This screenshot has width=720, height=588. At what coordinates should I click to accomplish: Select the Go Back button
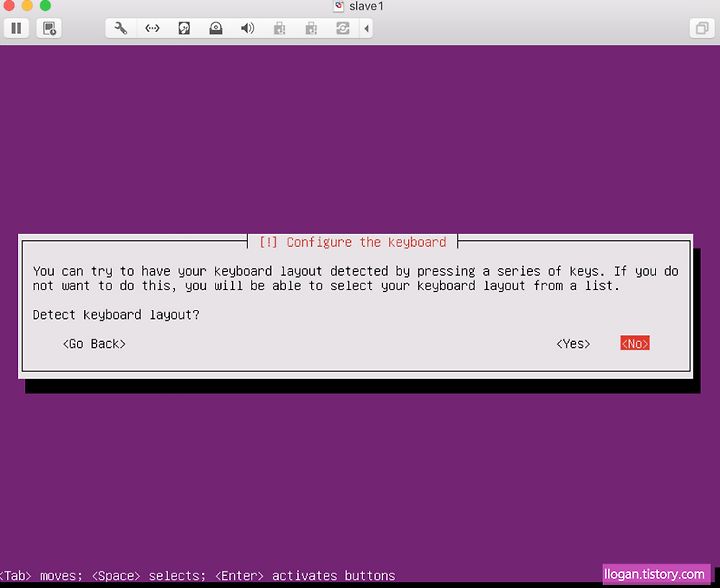tap(94, 344)
